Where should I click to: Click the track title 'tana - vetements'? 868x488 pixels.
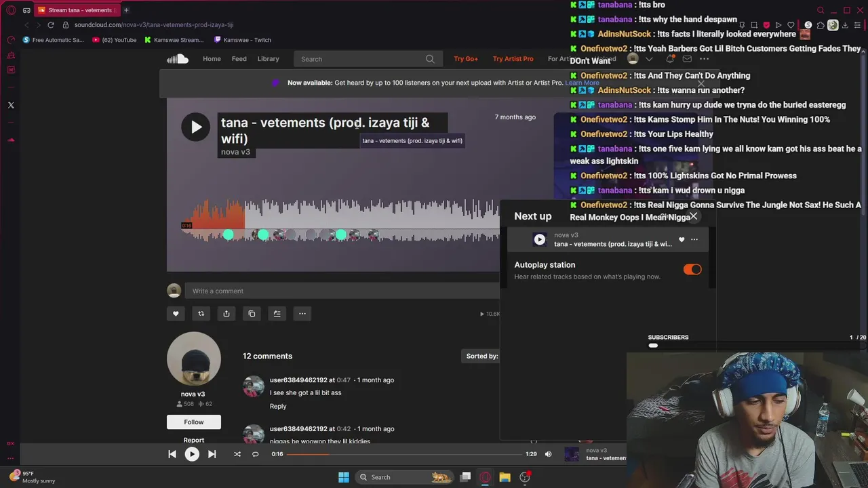[x=325, y=130]
